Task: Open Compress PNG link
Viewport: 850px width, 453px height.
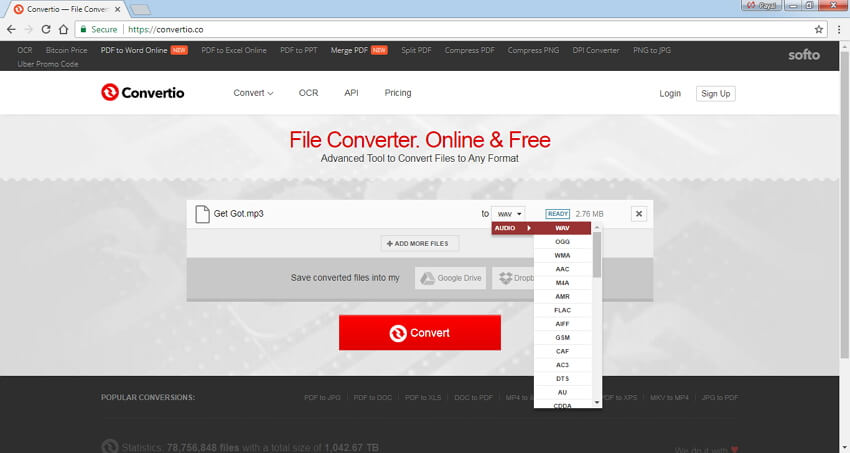Action: pos(533,50)
